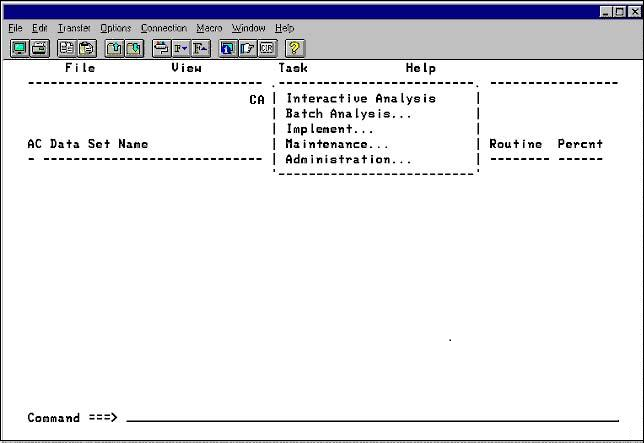Click the Routine column header
The width and height of the screenshot is (644, 443).
[515, 144]
